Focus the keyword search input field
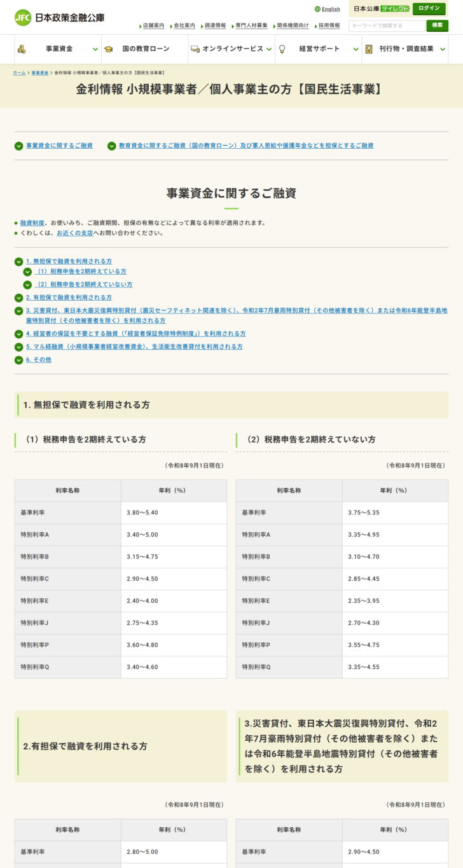Image resolution: width=463 pixels, height=868 pixels. point(387,25)
